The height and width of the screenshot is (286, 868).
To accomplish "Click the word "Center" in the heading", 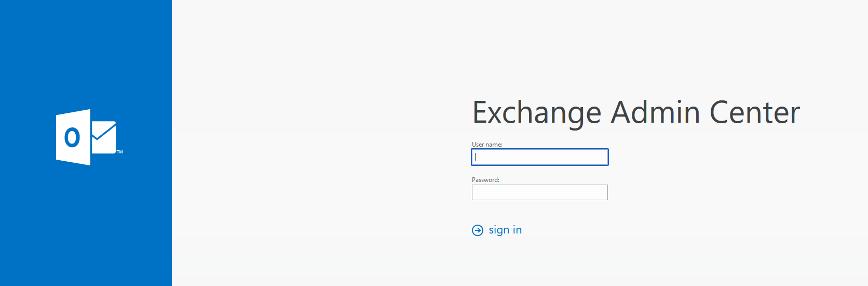I will [x=754, y=113].
